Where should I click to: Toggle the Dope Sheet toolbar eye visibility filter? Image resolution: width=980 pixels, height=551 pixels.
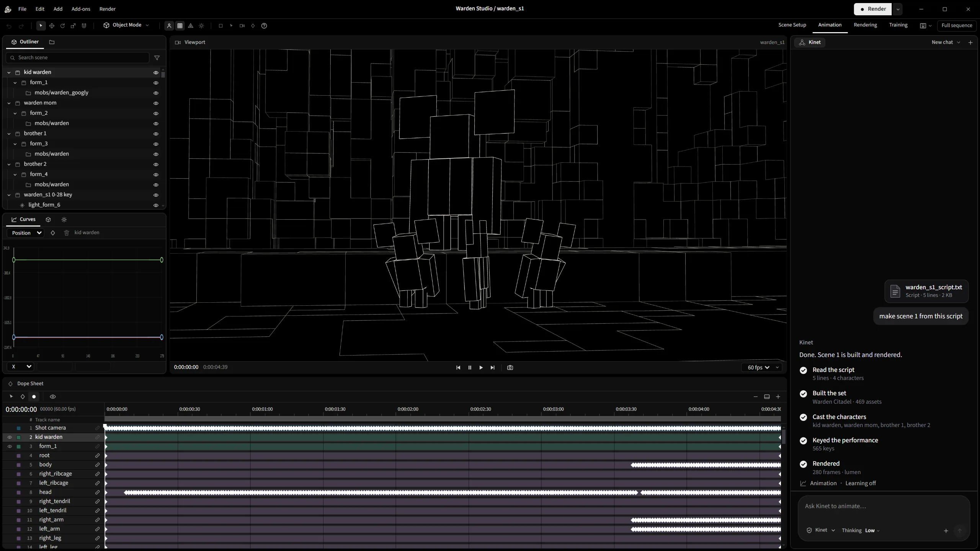click(53, 397)
